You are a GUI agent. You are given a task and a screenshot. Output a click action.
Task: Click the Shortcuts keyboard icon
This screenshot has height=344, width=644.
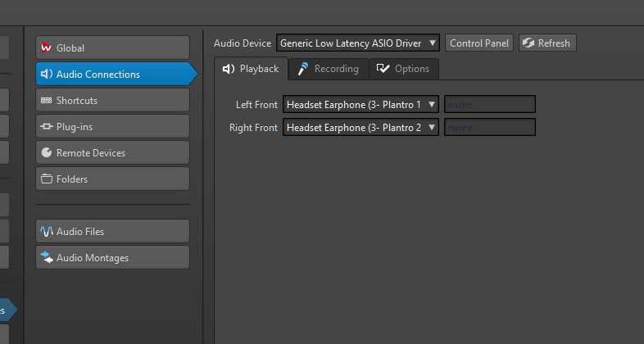(47, 101)
